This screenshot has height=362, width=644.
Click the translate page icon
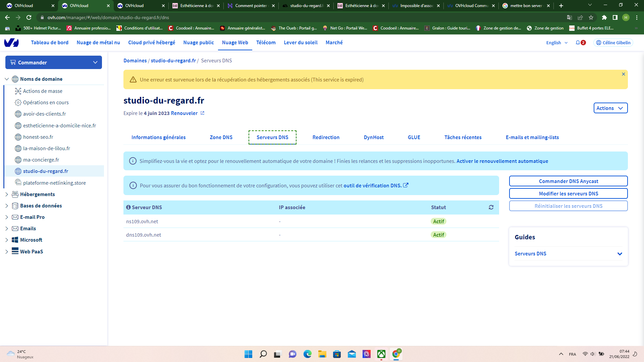point(570,17)
